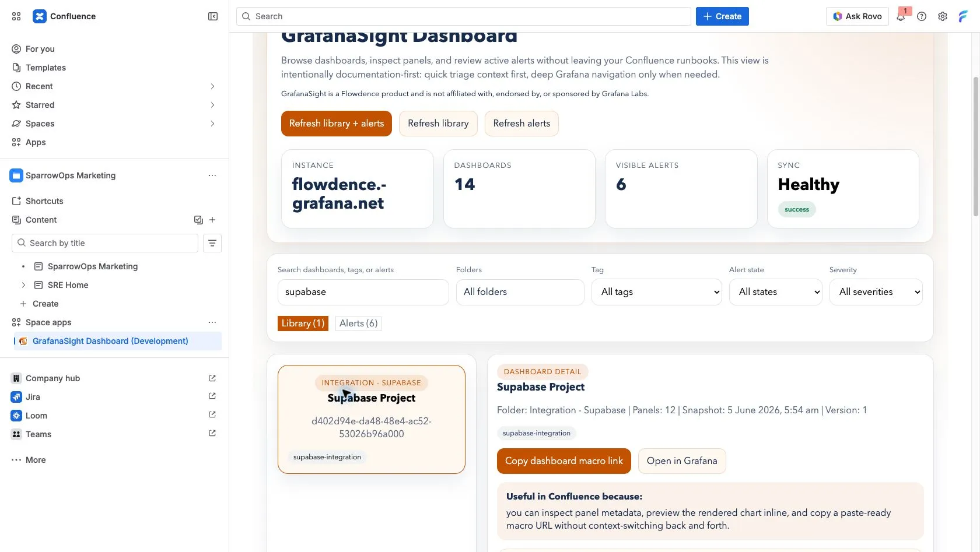
Task: Click supabase-integration tag in dashboard detail
Action: pyautogui.click(x=537, y=433)
